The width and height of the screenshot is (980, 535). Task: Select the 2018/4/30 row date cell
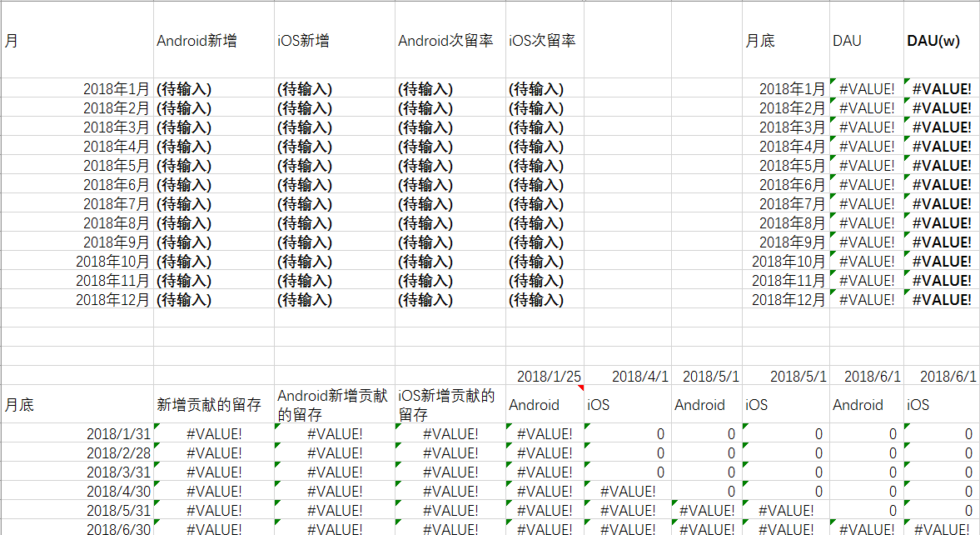tap(77, 491)
